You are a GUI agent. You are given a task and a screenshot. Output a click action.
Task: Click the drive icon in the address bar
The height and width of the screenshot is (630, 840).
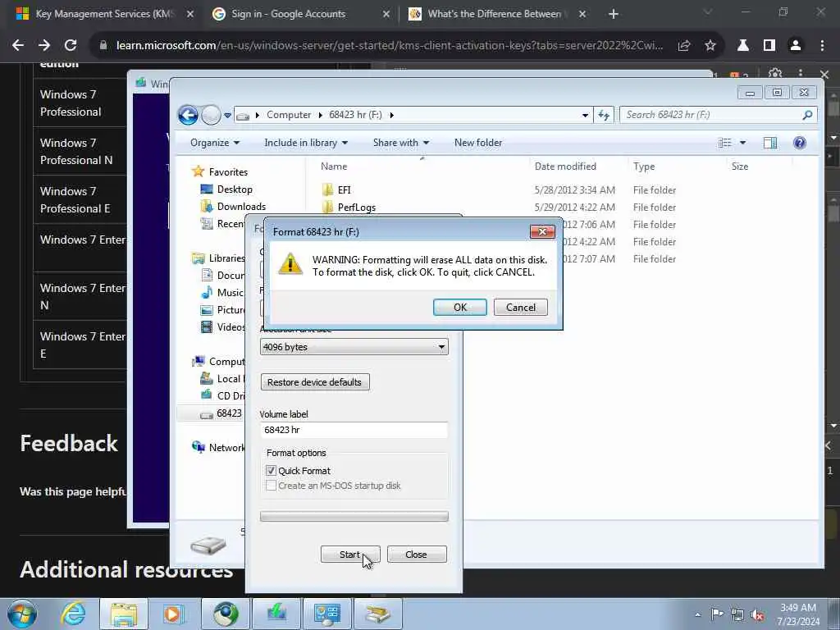pos(243,115)
